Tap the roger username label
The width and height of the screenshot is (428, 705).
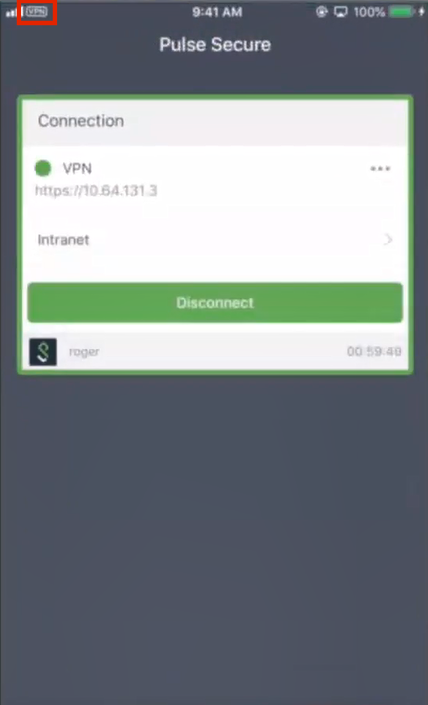click(84, 352)
